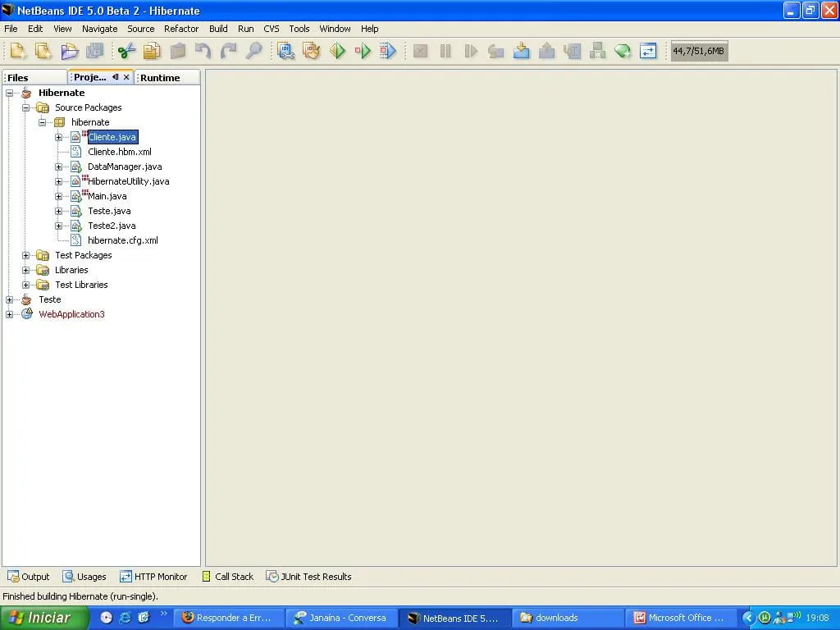The height and width of the screenshot is (630, 840).
Task: Switch to Microsoft Office taskbar window
Action: pyautogui.click(x=680, y=619)
